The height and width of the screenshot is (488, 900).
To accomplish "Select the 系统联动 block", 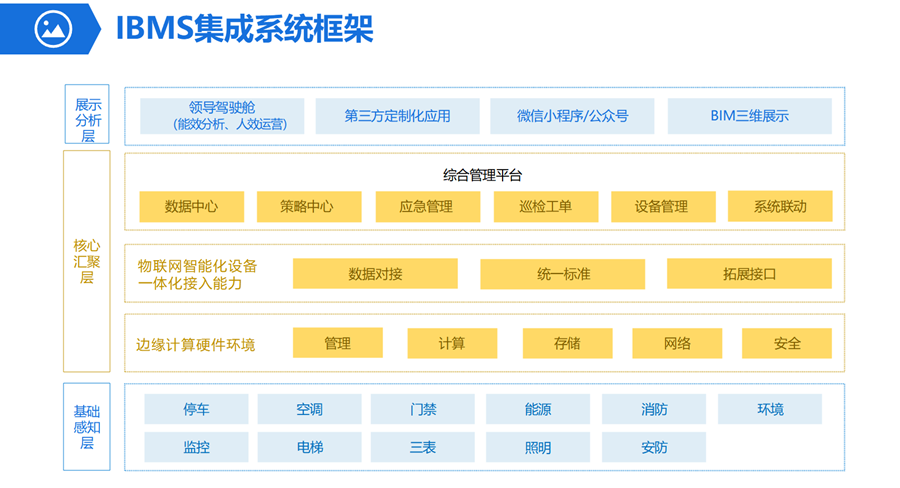I will coord(780,206).
